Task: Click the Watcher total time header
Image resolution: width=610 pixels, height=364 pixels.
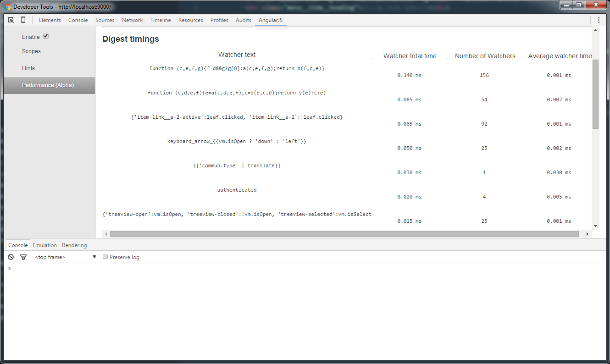Action: point(410,56)
